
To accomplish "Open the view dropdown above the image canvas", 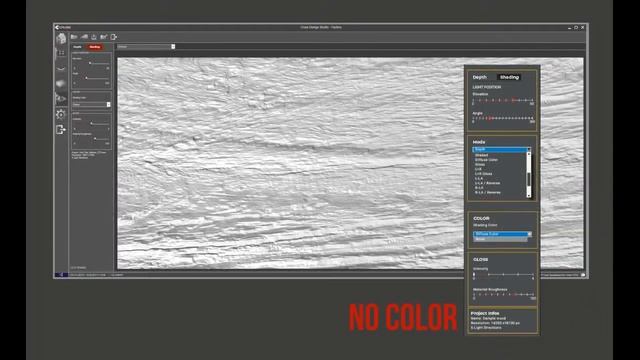I will (146, 47).
